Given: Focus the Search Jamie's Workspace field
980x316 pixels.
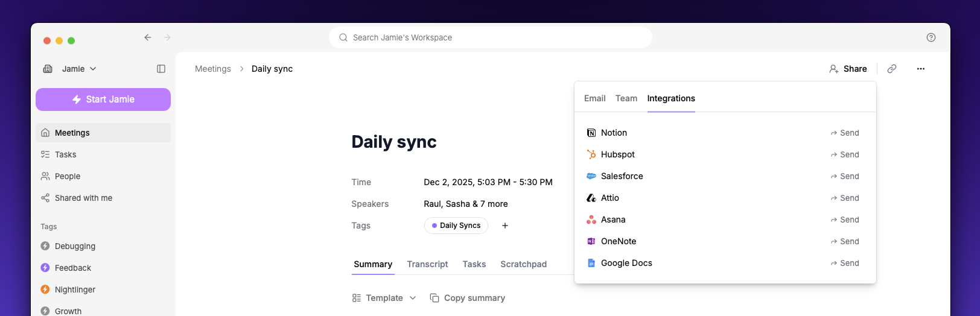Looking at the screenshot, I should (491, 37).
